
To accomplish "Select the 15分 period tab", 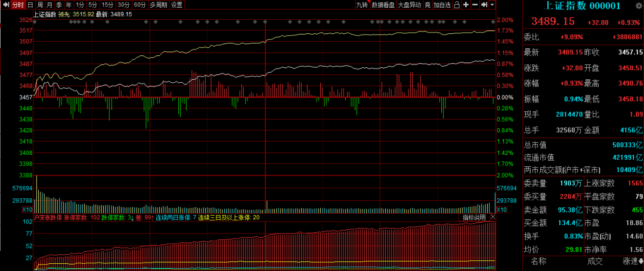I will [107, 5].
